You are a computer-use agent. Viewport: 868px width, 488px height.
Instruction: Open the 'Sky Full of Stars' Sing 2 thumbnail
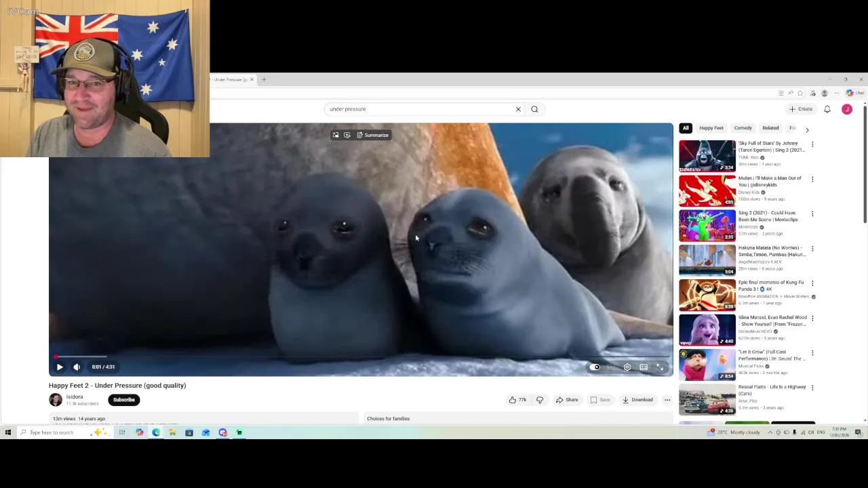click(707, 156)
